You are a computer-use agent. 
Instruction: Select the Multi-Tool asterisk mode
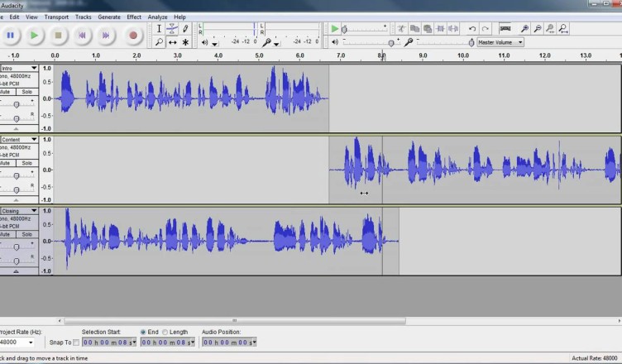pos(185,42)
